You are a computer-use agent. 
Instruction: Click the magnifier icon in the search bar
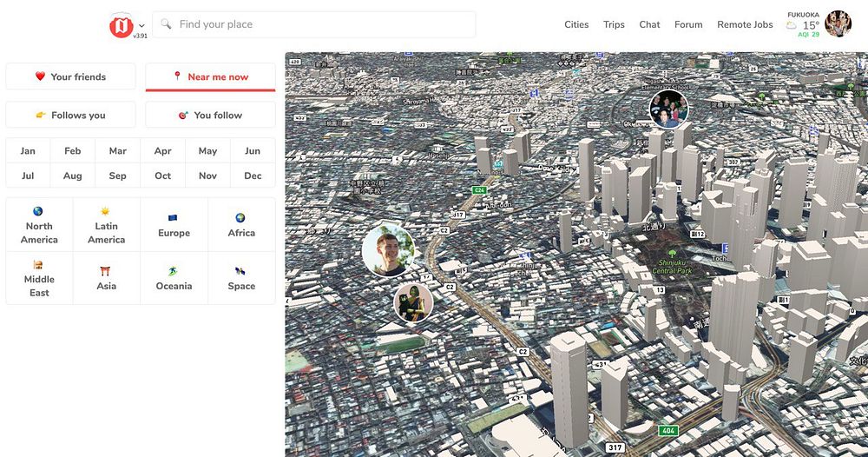pyautogui.click(x=166, y=23)
